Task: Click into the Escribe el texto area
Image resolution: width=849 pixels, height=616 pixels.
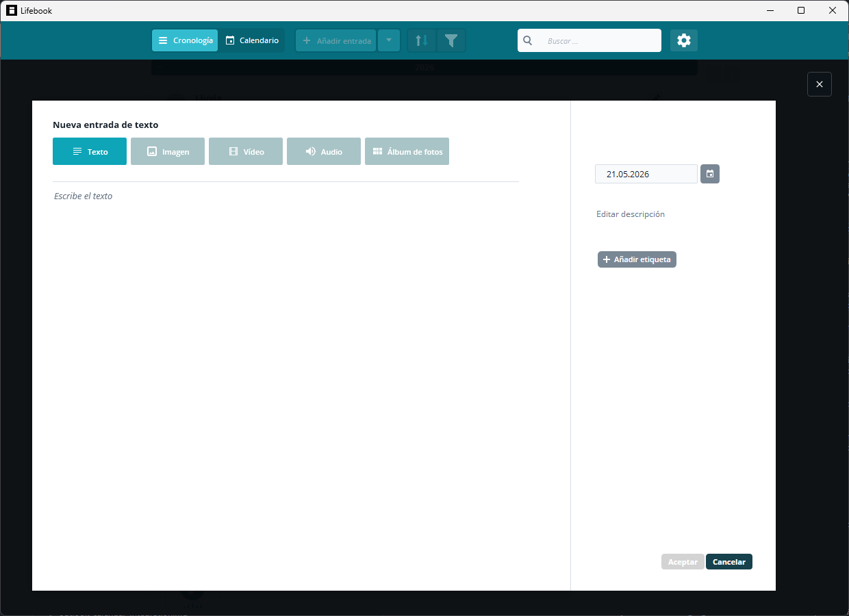Action: click(x=286, y=383)
